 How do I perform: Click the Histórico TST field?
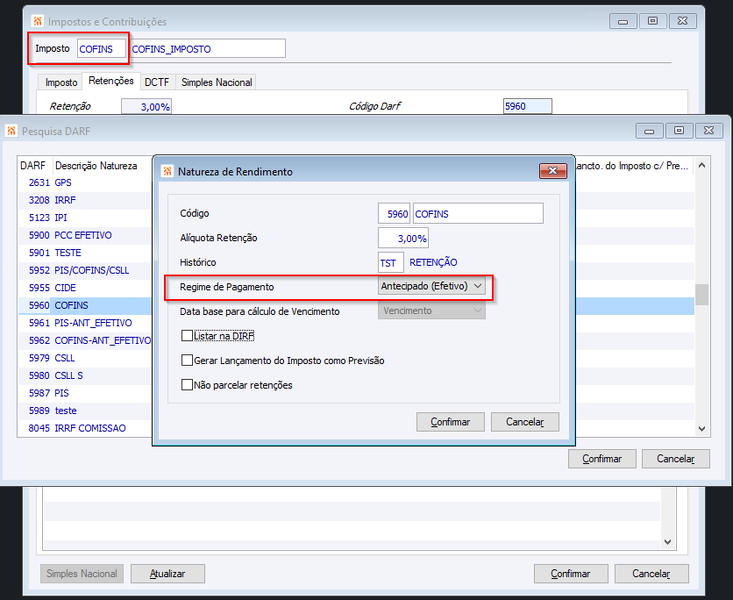(391, 263)
